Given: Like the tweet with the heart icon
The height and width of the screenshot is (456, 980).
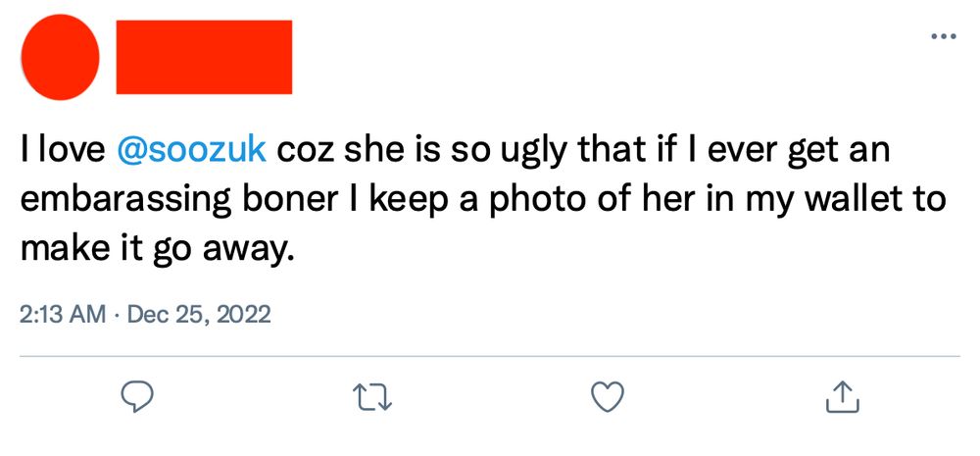Looking at the screenshot, I should pos(608,396).
